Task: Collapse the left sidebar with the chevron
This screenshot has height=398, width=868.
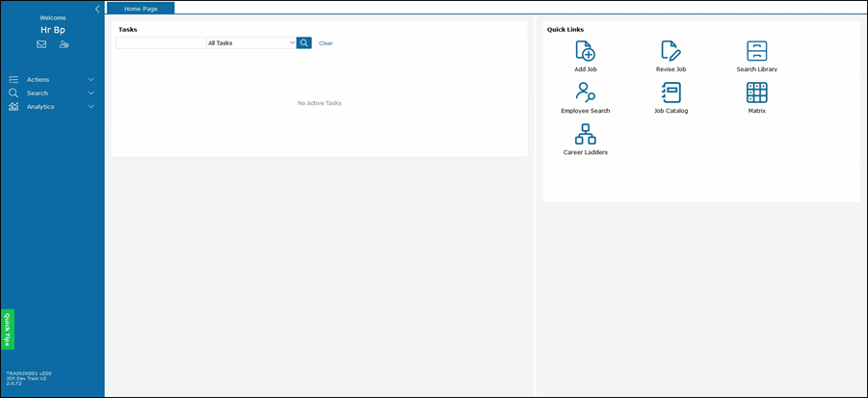Action: pyautogui.click(x=97, y=9)
